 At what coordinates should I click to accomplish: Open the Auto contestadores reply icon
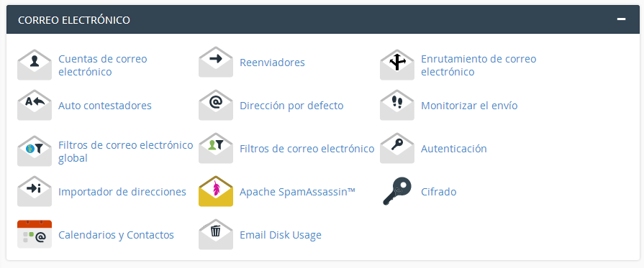(35, 106)
